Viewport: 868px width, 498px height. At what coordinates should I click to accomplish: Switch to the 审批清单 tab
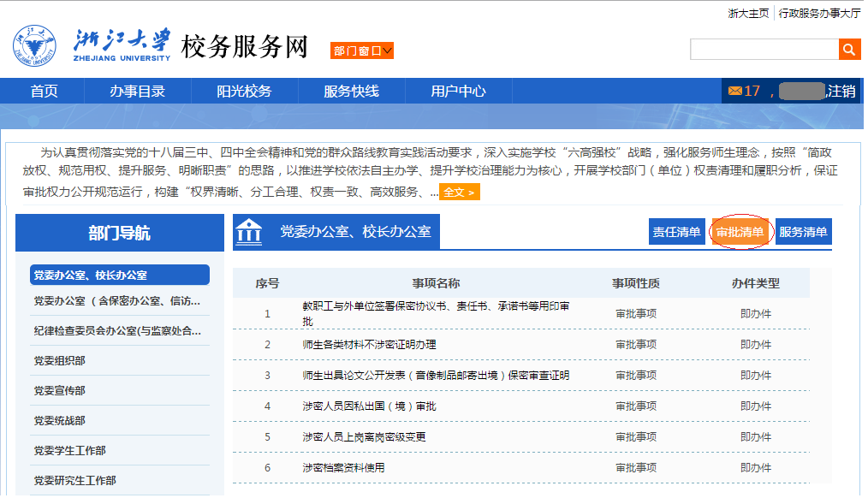point(740,233)
